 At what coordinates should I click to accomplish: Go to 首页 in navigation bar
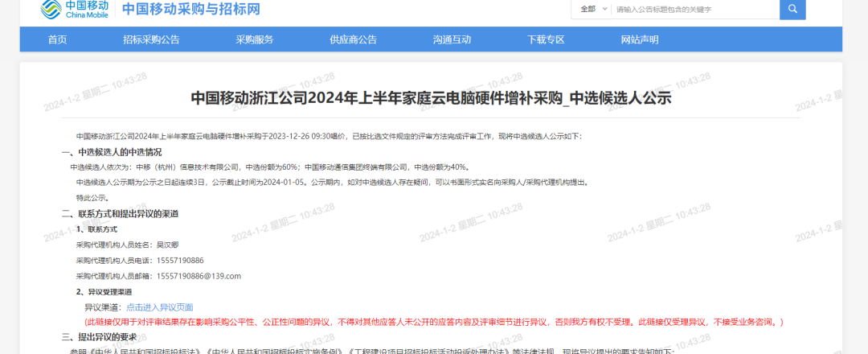57,39
